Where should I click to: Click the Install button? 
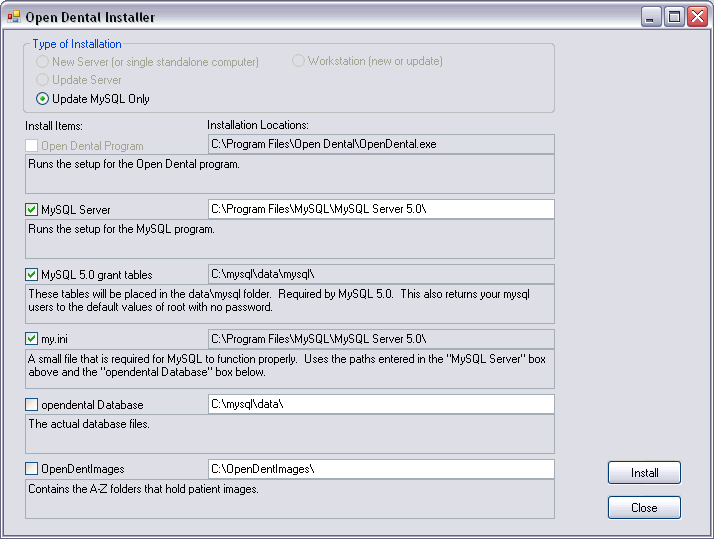[644, 473]
